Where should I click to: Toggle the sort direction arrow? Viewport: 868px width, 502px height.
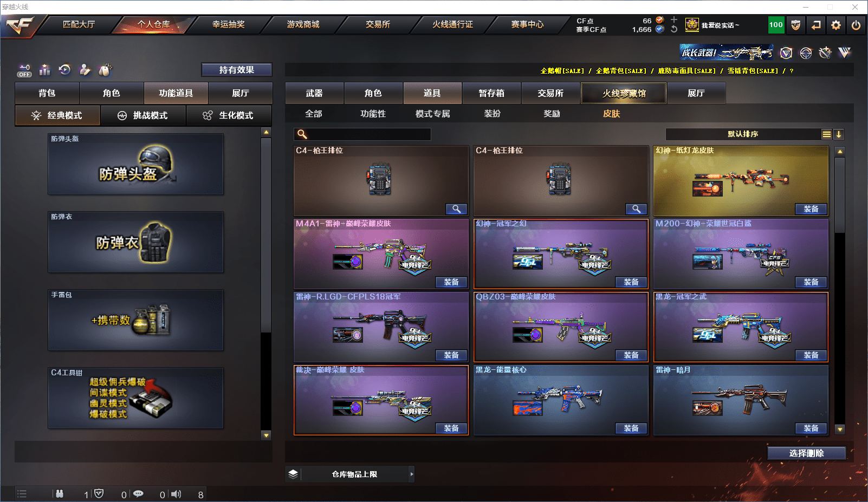(839, 134)
